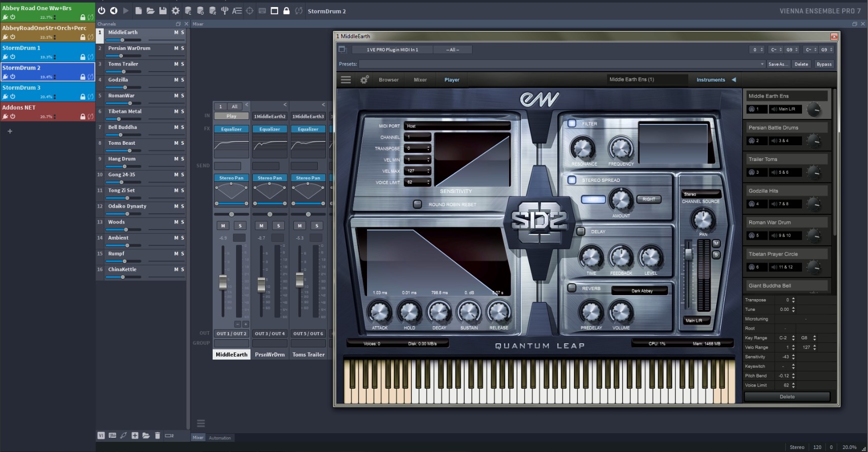This screenshot has width=868, height=452.
Task: Enable the Filter effect toggle
Action: tap(572, 123)
